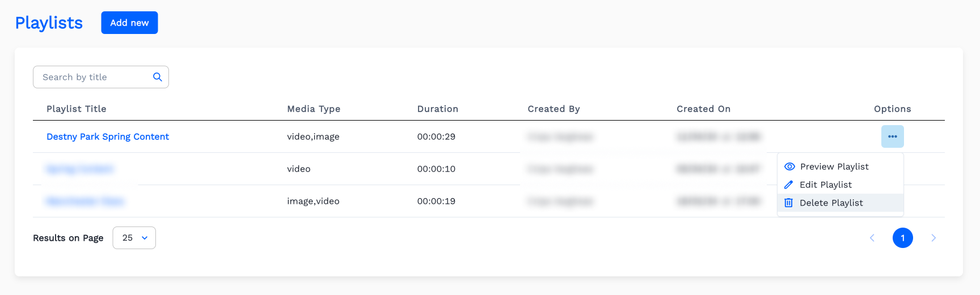
Task: Select page 1 in pagination
Action: pyautogui.click(x=902, y=238)
